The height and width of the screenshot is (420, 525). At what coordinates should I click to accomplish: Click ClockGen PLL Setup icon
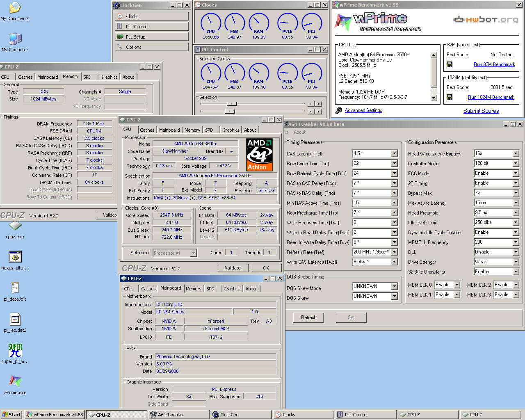(120, 37)
